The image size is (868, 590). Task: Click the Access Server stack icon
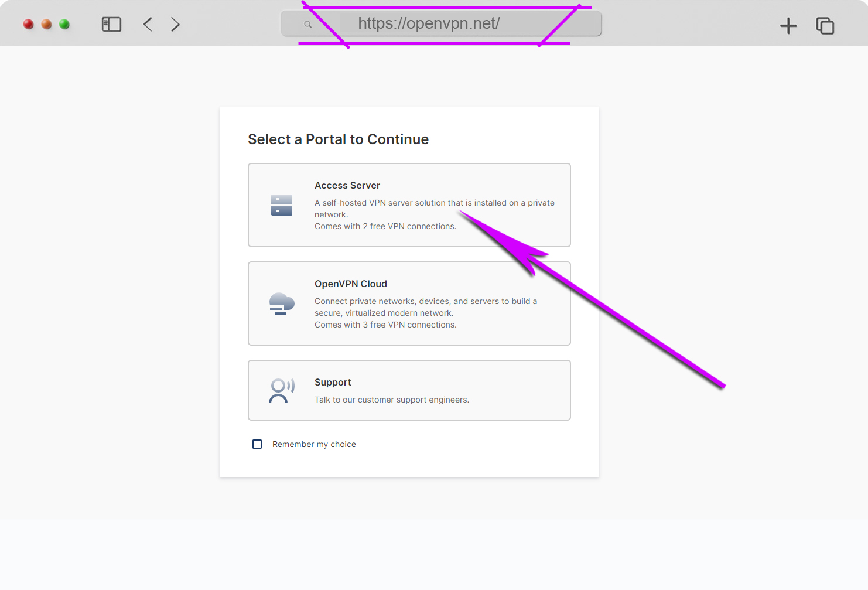[x=282, y=205]
